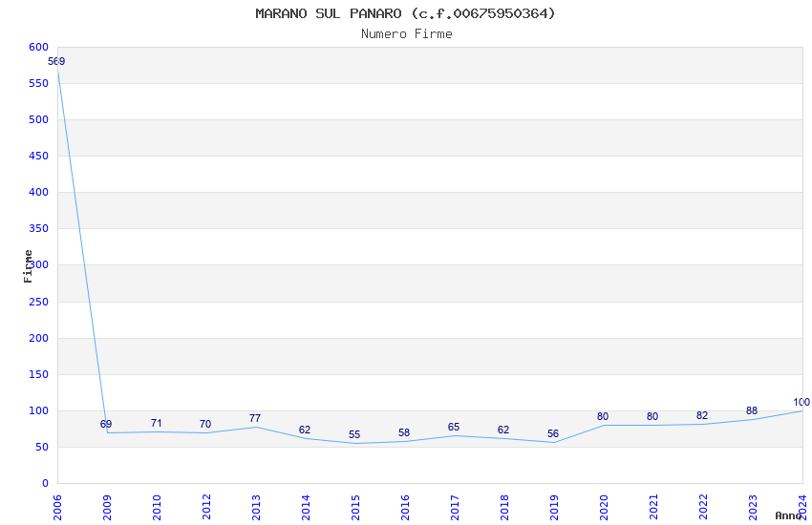Click the y-axis value 350

click(39, 228)
